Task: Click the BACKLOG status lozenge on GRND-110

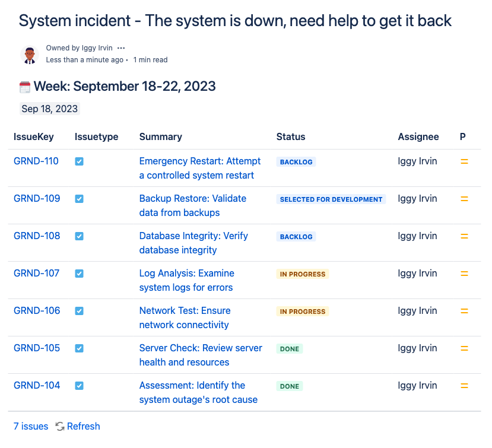Action: [296, 161]
